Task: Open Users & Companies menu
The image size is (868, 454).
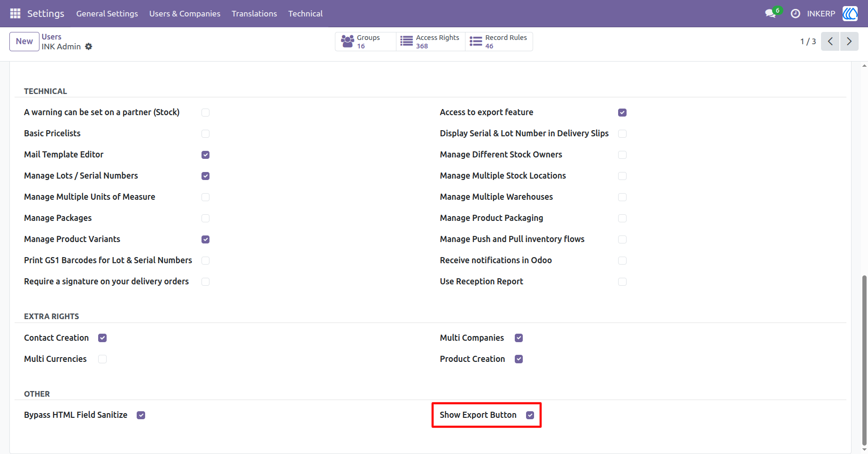Action: (185, 14)
